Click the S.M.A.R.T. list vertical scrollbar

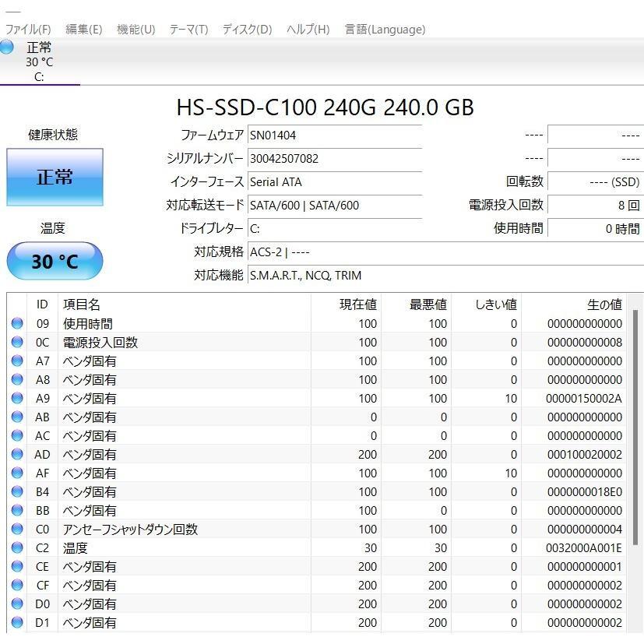point(635,428)
